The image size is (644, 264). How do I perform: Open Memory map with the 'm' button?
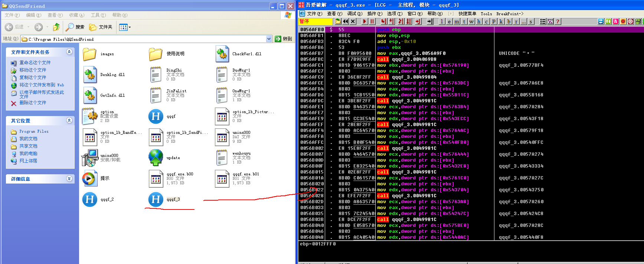[x=457, y=22]
